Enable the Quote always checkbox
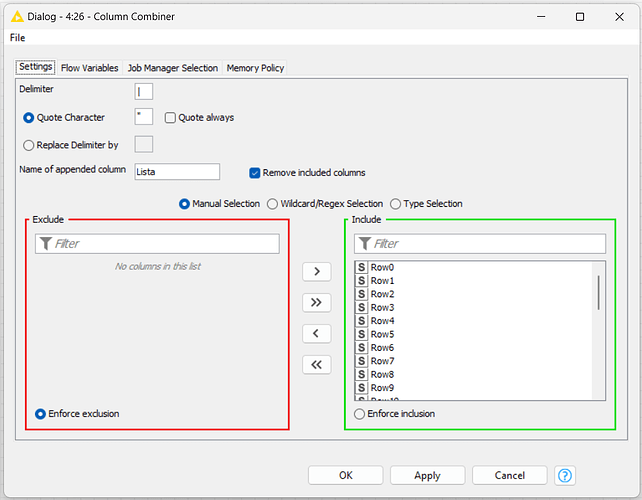642x500 pixels. click(170, 118)
